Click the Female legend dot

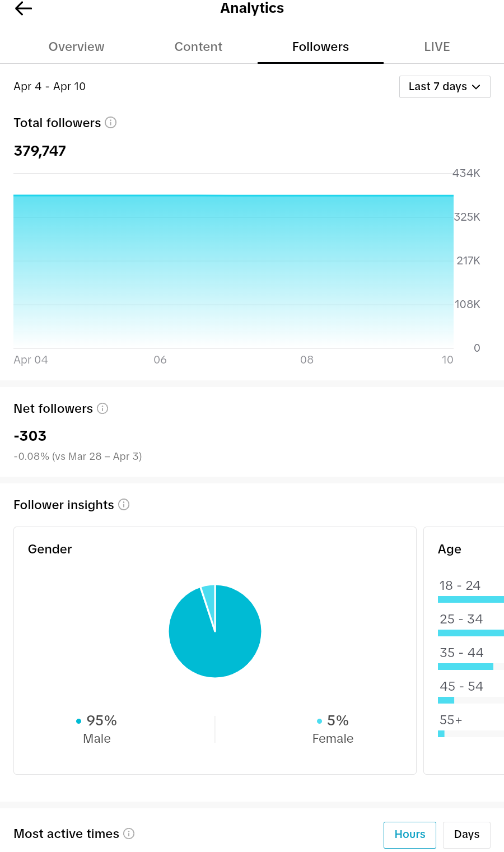point(320,721)
